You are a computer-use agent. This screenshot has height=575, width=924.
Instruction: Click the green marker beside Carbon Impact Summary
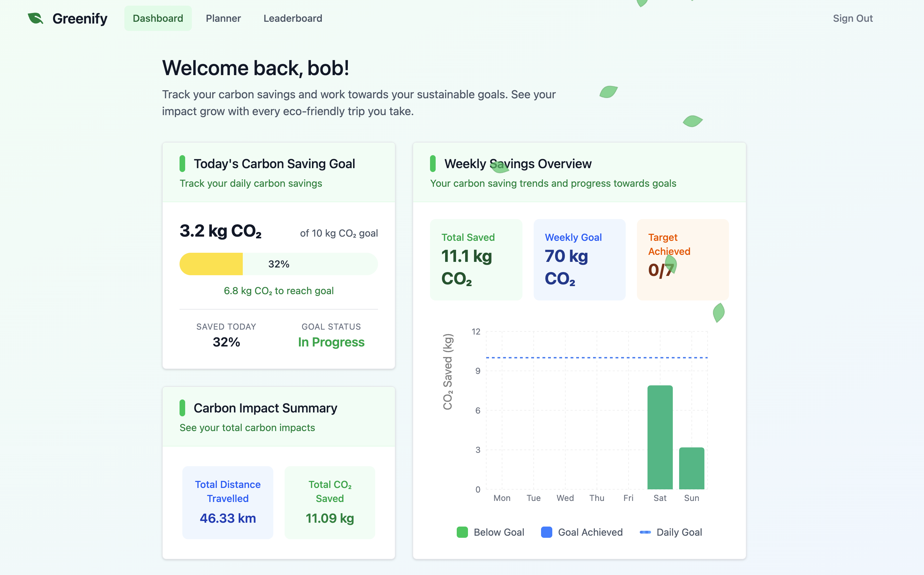click(182, 408)
